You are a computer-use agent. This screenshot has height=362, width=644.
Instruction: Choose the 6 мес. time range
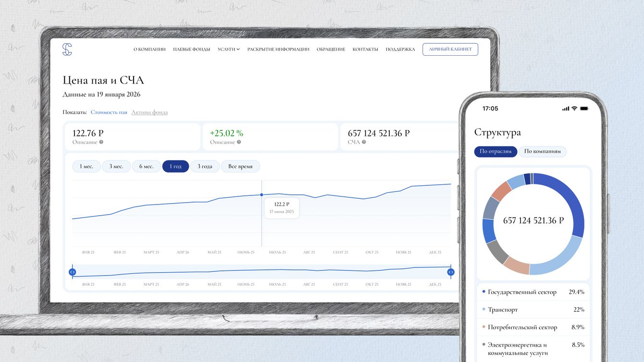(147, 167)
